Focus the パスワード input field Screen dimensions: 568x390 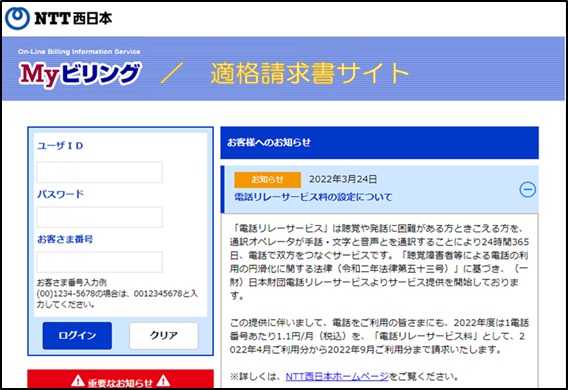pyautogui.click(x=100, y=217)
